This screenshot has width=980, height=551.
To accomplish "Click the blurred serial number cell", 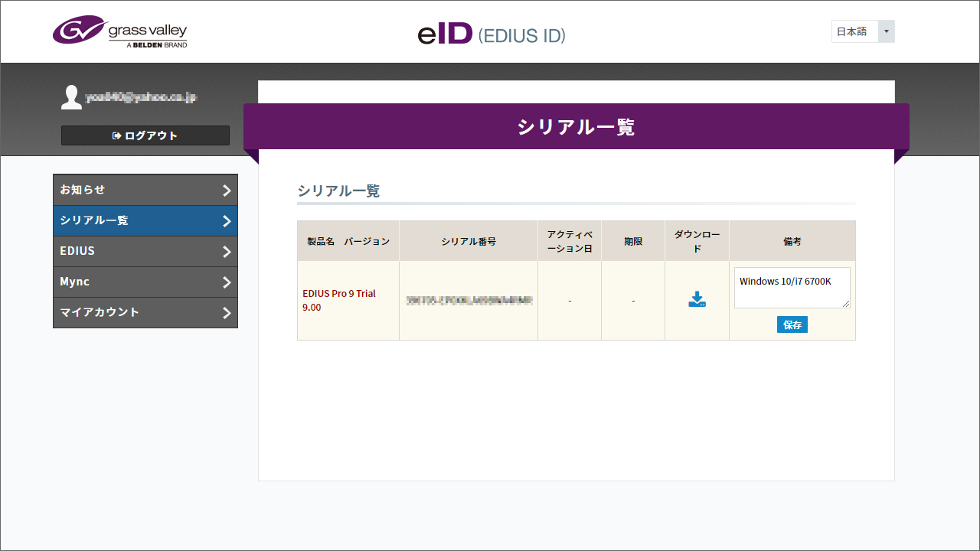I will coord(469,300).
